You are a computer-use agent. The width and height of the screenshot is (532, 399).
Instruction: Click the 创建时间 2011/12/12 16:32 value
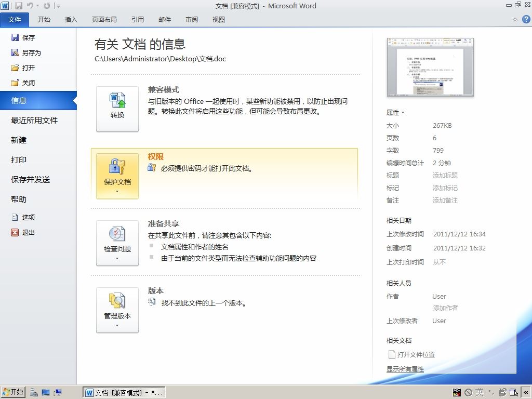pyautogui.click(x=459, y=248)
